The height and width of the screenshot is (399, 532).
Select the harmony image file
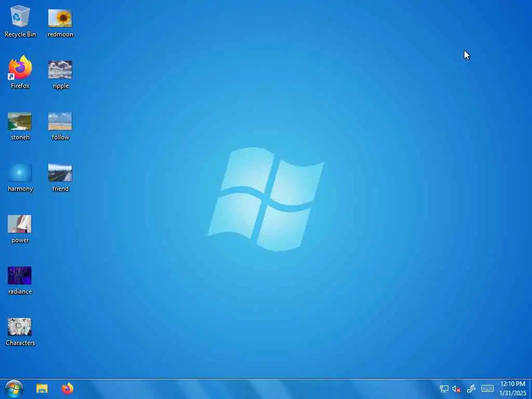tap(20, 178)
